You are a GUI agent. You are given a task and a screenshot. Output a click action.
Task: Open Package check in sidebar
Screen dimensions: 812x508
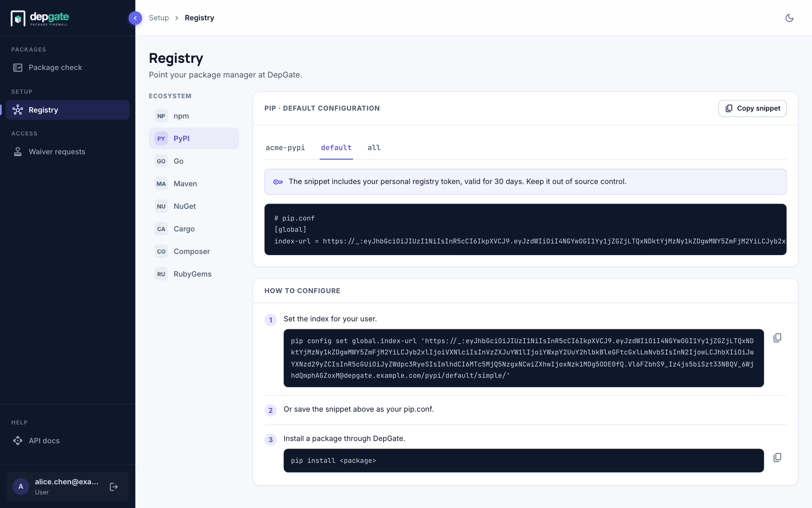click(x=68, y=68)
